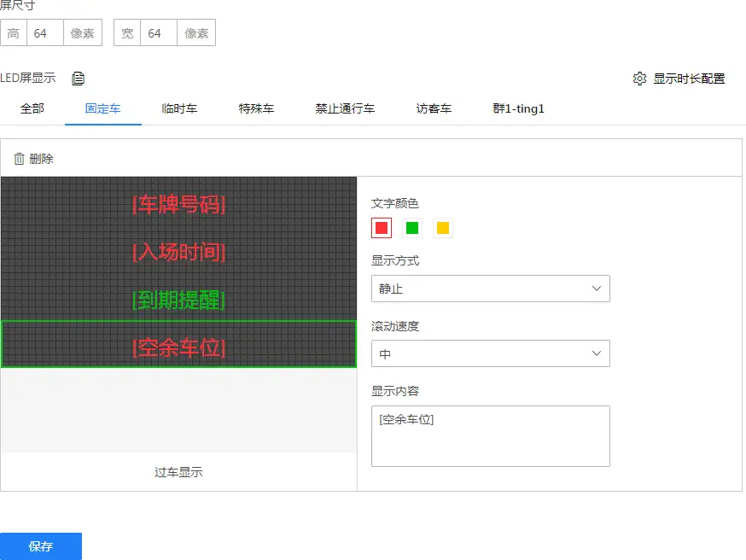Pick the yellow text color swatch

click(x=443, y=228)
